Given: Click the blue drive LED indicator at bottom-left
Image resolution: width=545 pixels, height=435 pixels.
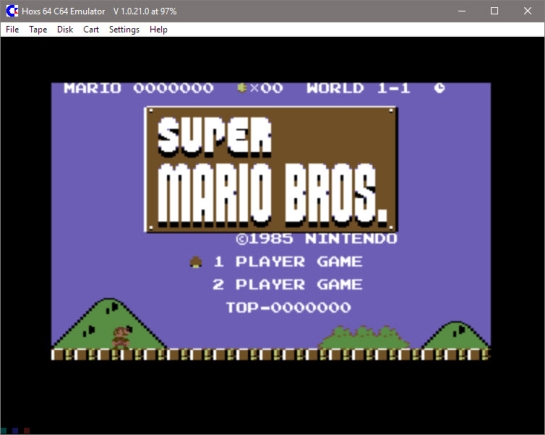Looking at the screenshot, I should tap(15, 431).
